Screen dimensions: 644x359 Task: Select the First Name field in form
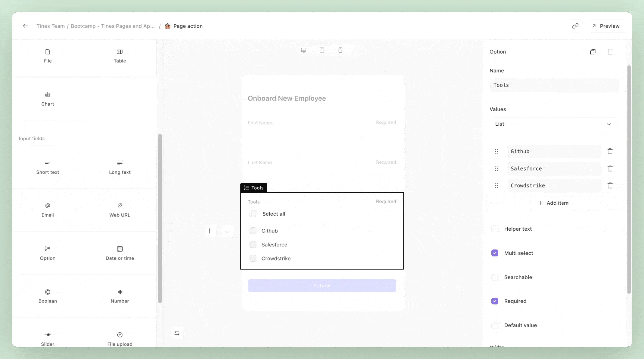pyautogui.click(x=322, y=130)
